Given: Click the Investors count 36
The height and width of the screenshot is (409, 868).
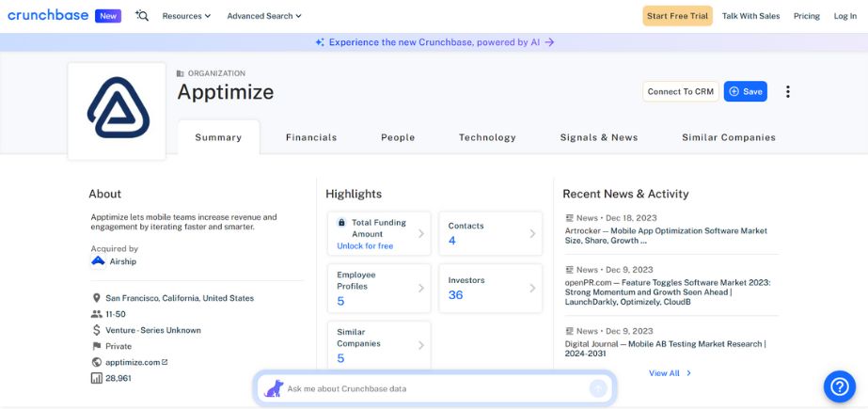Looking at the screenshot, I should 455,295.
